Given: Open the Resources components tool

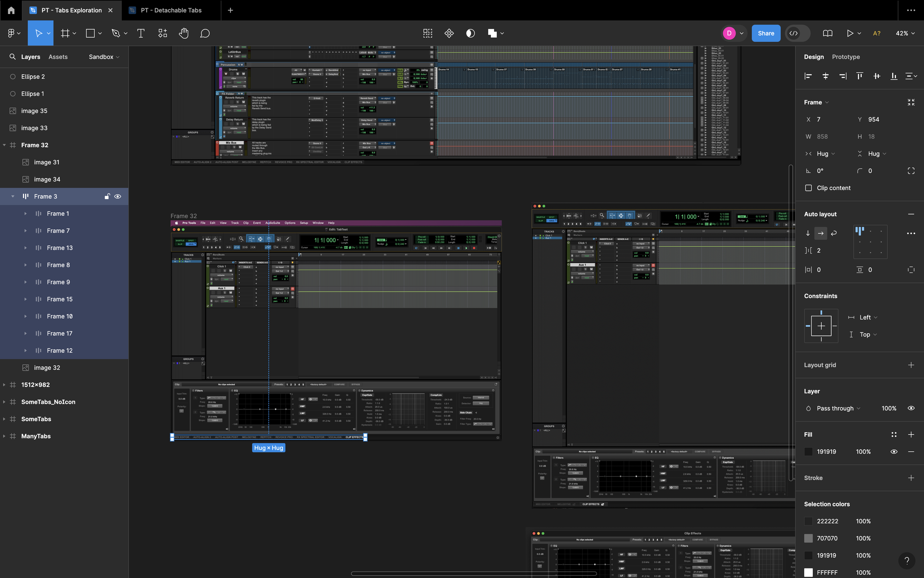Looking at the screenshot, I should click(163, 33).
